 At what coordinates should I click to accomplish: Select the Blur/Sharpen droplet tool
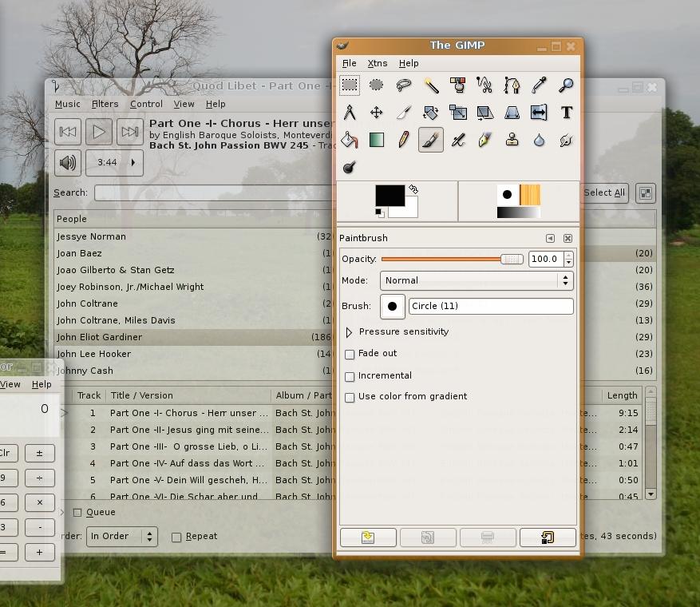pyautogui.click(x=539, y=141)
